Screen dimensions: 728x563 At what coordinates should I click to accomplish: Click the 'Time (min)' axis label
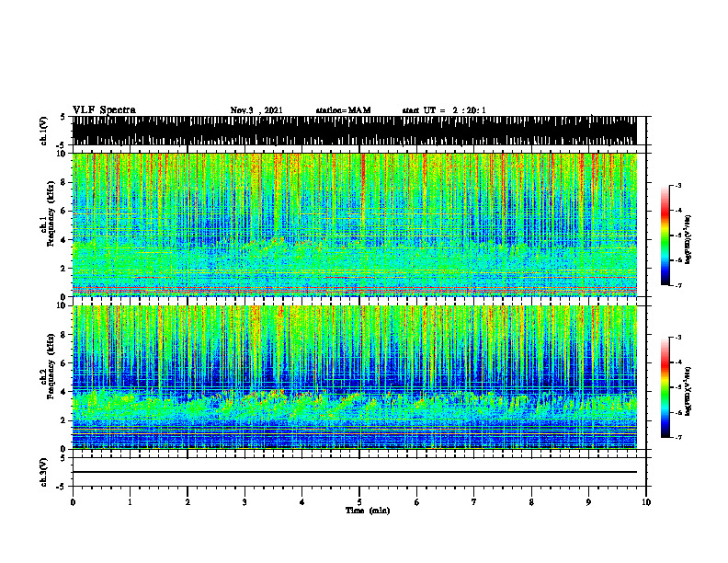[368, 511]
